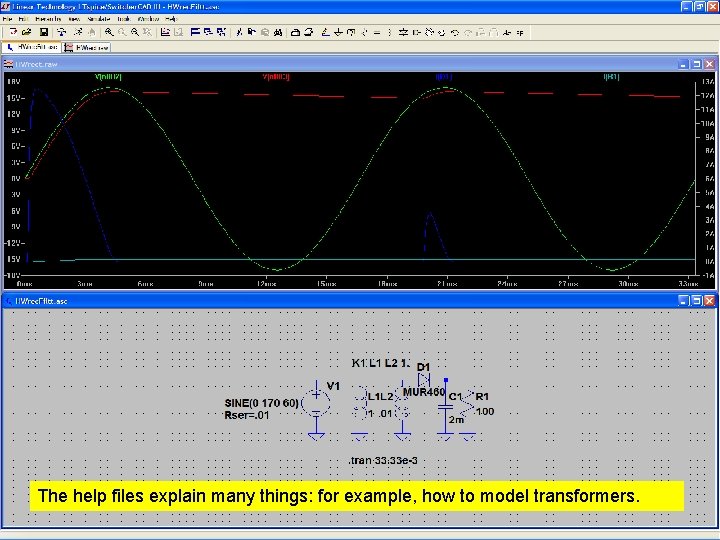Viewport: 720px width, 540px height.
Task: Click the .tran 33.33e-3 simulation directive
Action: point(383,460)
